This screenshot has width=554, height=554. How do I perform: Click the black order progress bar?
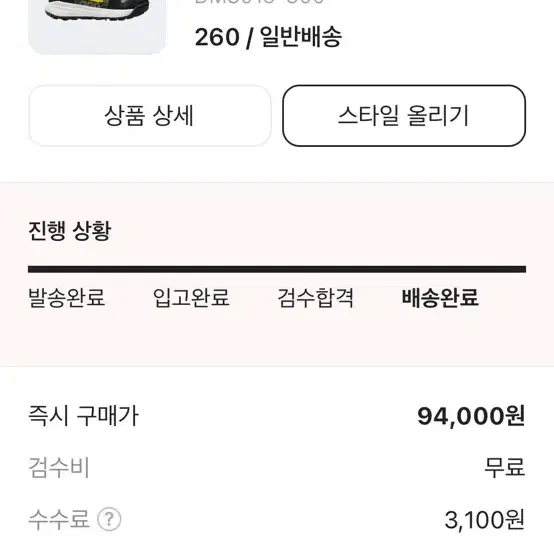pos(277,270)
